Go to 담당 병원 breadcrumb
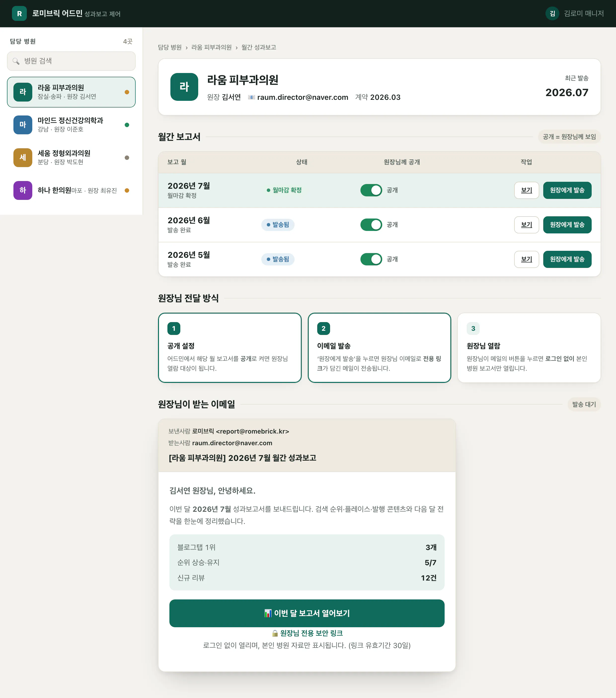 170,47
